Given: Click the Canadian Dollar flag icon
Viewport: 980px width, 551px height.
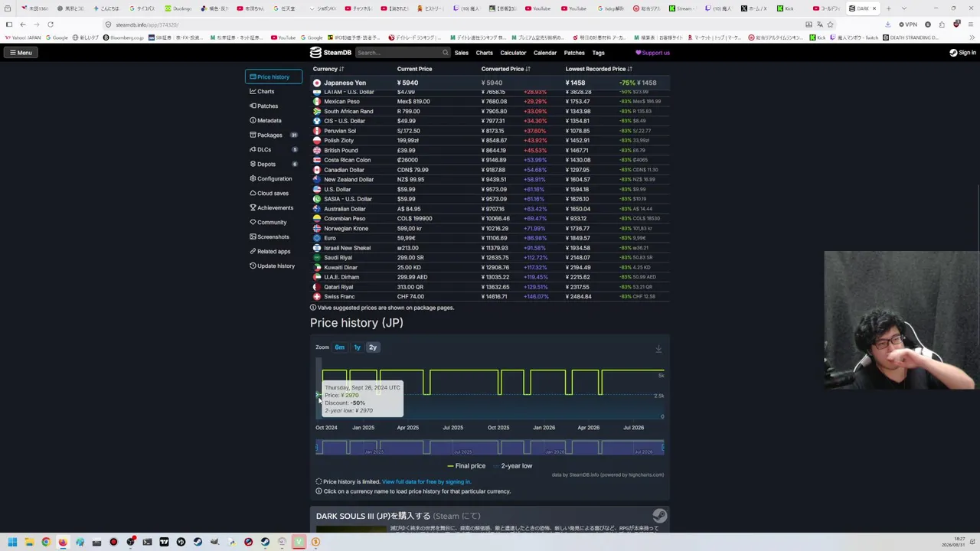Looking at the screenshot, I should tap(317, 170).
